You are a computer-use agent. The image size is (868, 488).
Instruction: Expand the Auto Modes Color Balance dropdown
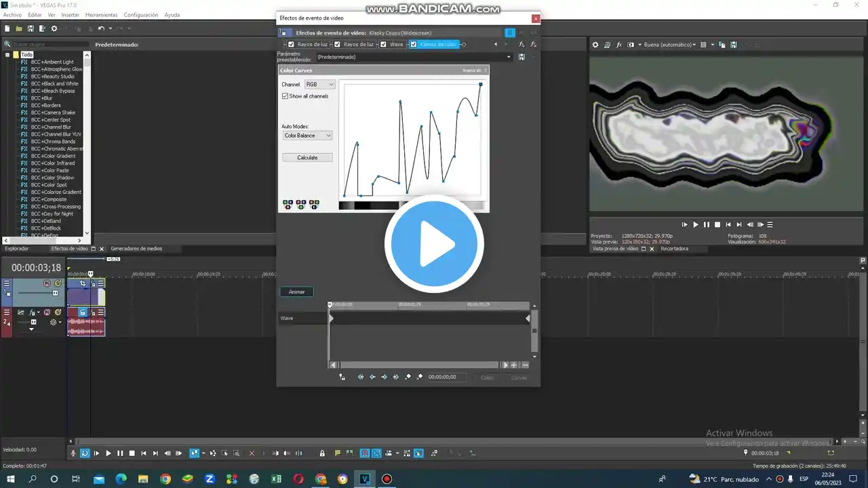pyautogui.click(x=308, y=136)
